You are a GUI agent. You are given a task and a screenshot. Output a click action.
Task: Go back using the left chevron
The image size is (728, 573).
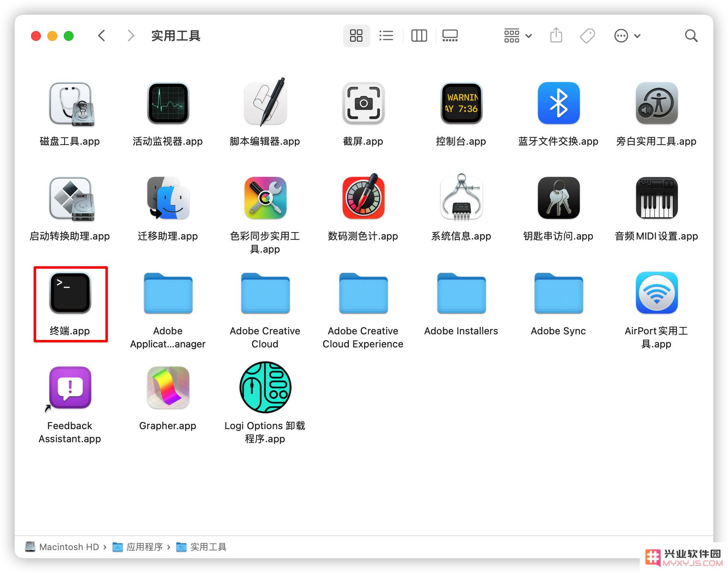click(102, 36)
